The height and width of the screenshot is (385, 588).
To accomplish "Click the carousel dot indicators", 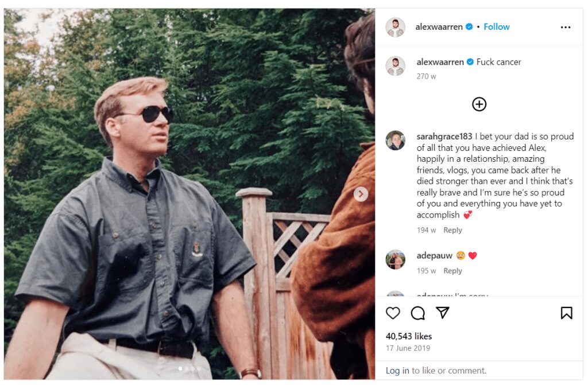I will pos(189,369).
